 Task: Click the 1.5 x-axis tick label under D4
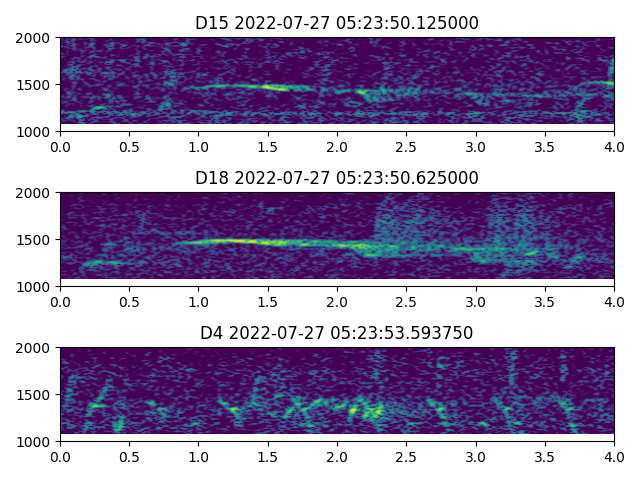268,457
